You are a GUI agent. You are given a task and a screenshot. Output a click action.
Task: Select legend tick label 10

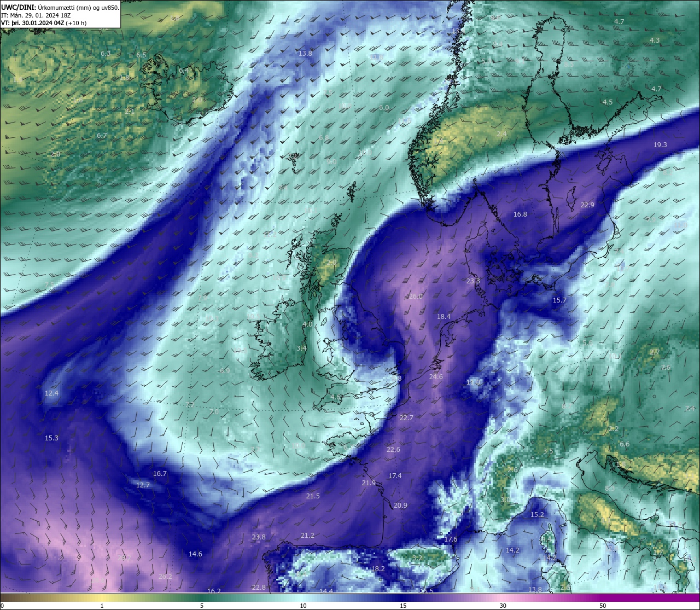[x=303, y=606]
